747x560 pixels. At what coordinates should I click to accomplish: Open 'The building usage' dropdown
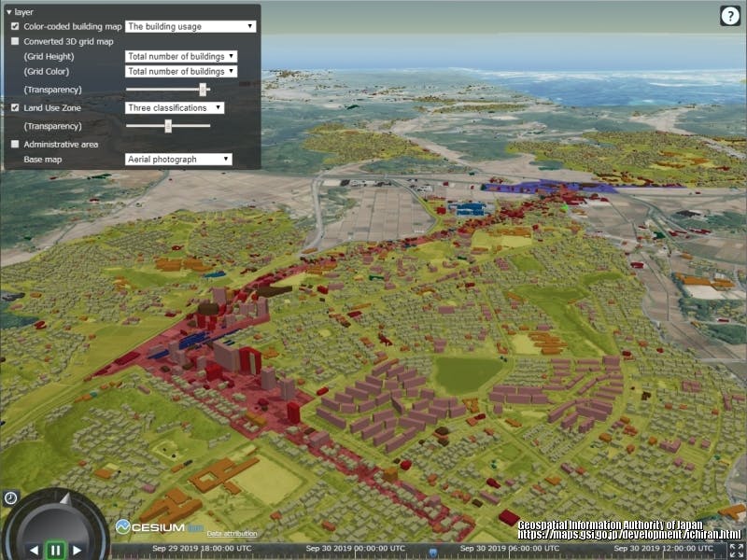pos(190,27)
